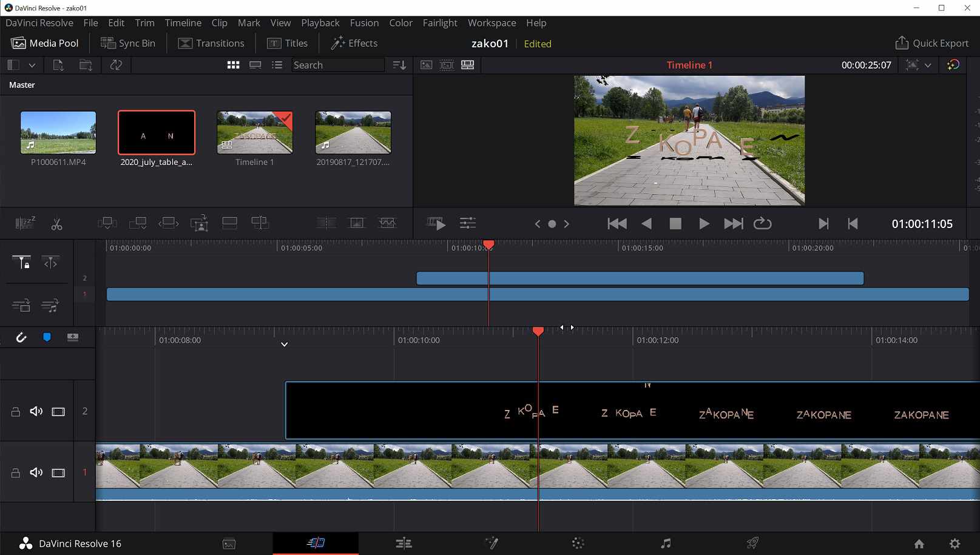The height and width of the screenshot is (555, 980).
Task: Open the Playback menu
Action: pyautogui.click(x=320, y=23)
